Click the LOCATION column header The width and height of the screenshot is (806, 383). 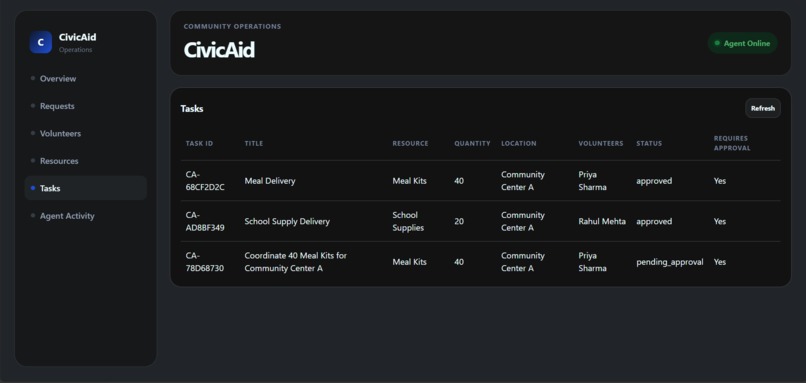pos(519,143)
